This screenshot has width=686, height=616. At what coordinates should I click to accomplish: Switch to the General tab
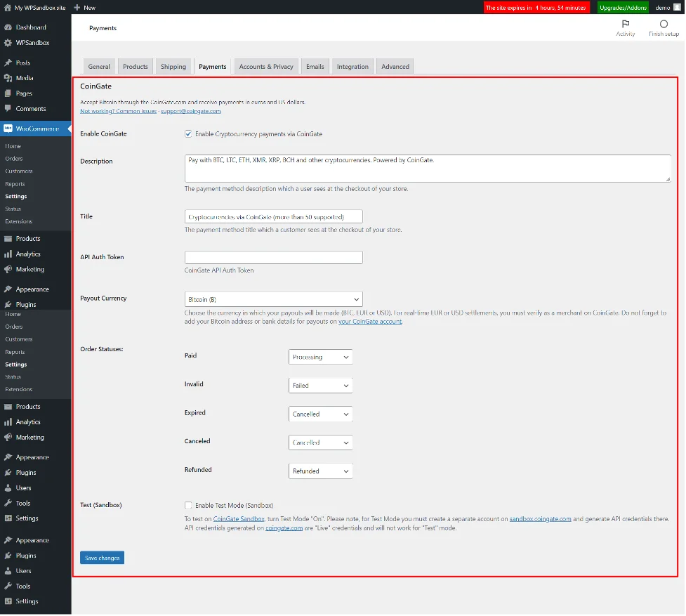pos(99,67)
